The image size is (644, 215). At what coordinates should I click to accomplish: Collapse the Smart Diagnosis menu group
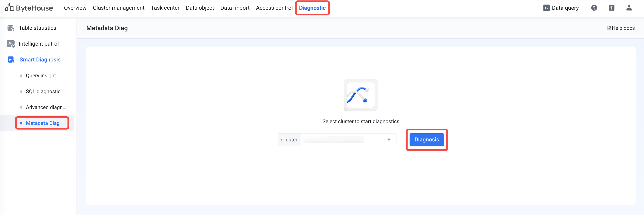click(40, 60)
